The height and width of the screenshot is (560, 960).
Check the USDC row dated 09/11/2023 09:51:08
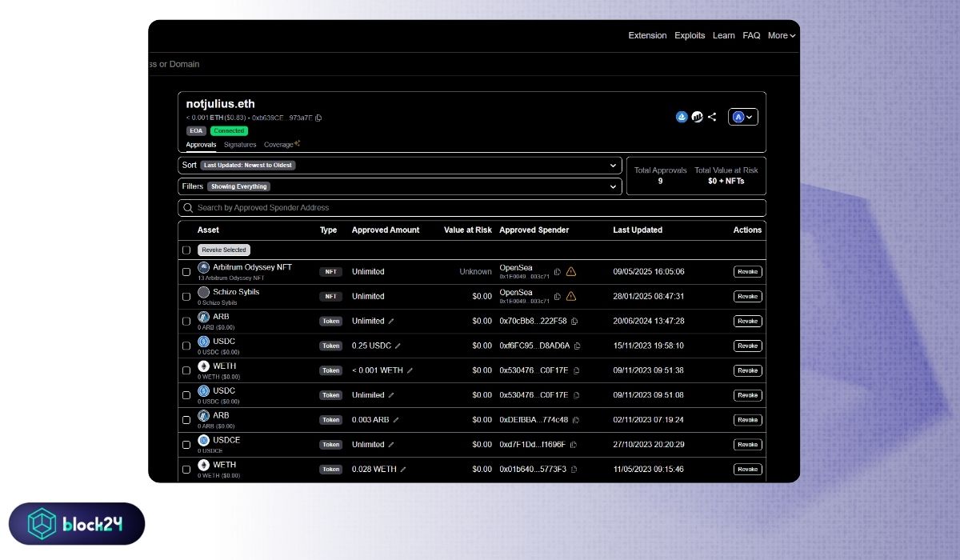[186, 395]
